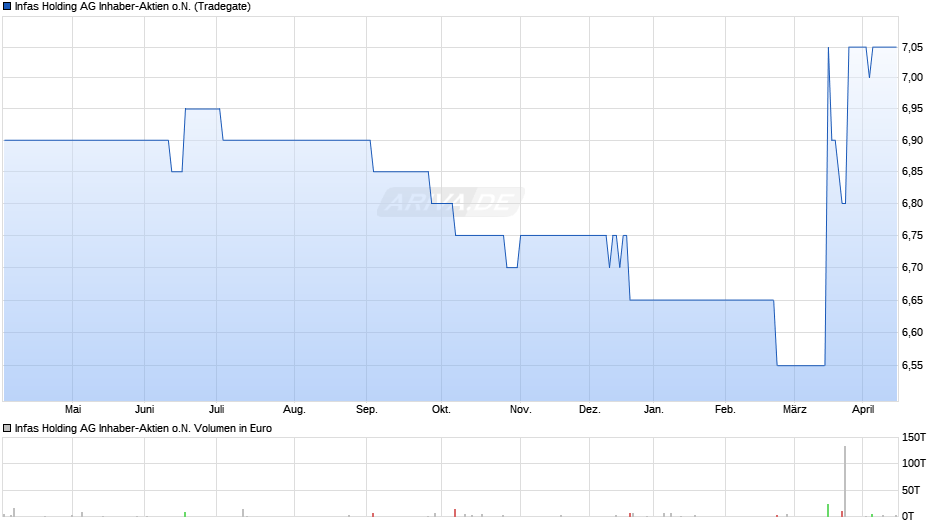The height and width of the screenshot is (526, 940).
Task: Select the März label on the time axis
Action: 794,409
